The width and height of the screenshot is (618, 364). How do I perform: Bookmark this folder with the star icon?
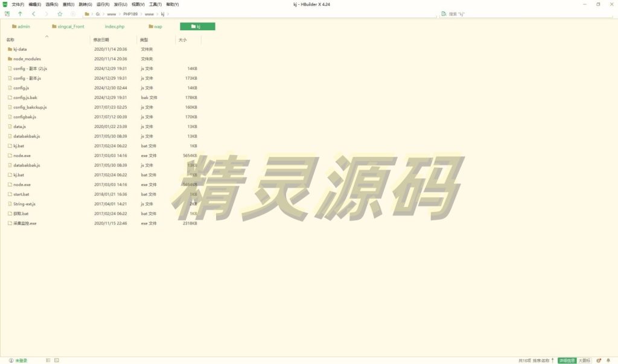[x=60, y=14]
